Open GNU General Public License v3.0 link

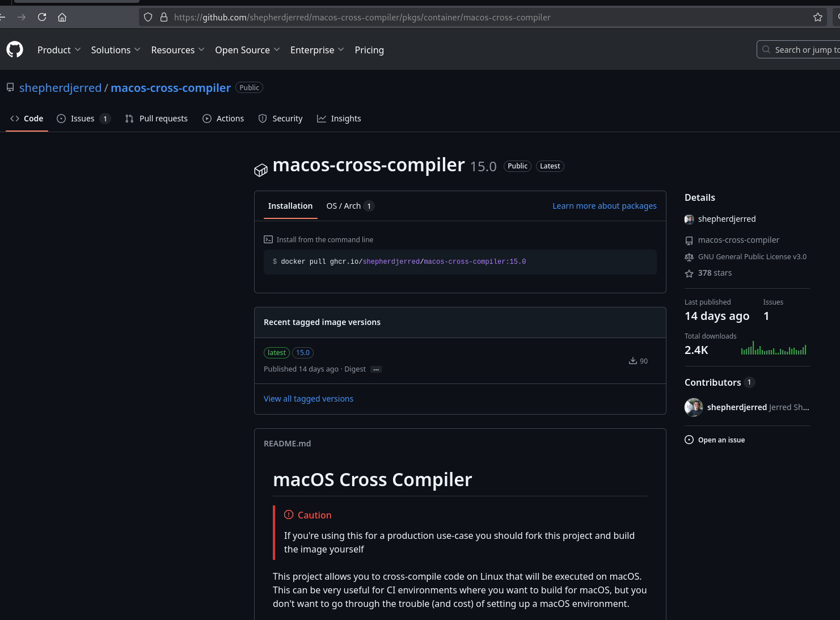click(x=752, y=257)
